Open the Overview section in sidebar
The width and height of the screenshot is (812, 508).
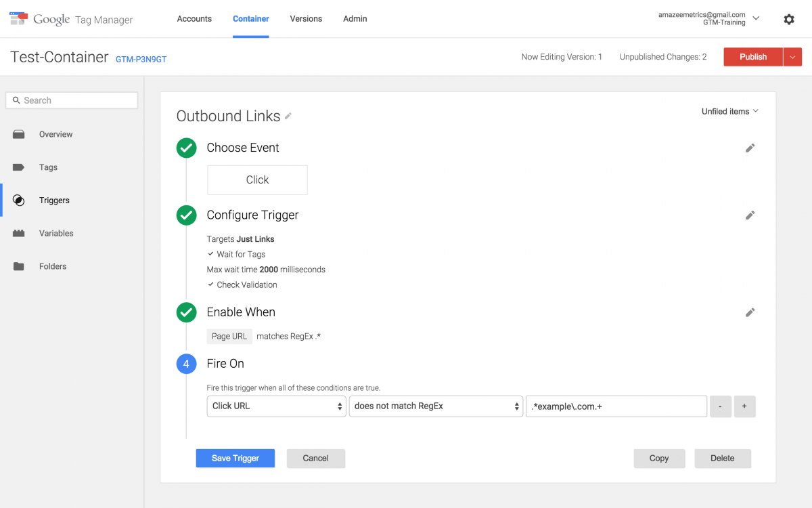tap(56, 134)
